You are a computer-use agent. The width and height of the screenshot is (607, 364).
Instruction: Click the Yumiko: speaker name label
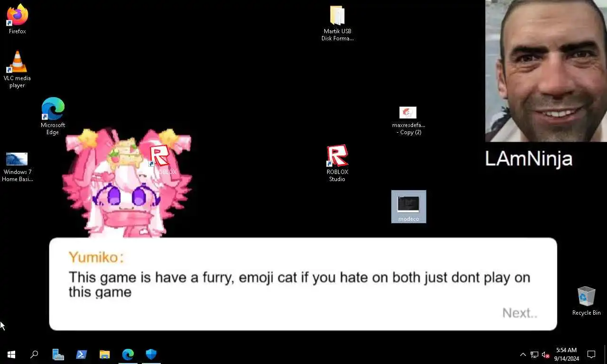[x=96, y=257]
